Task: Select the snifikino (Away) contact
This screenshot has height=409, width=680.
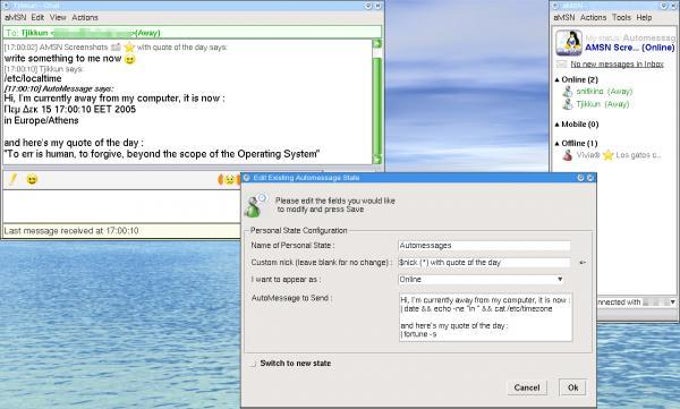Action: tap(604, 91)
